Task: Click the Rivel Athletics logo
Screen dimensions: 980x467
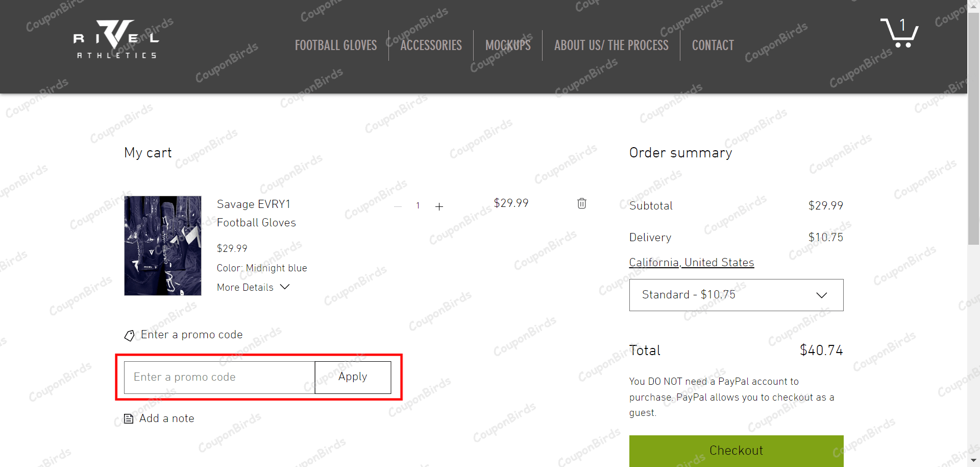Action: [x=115, y=38]
